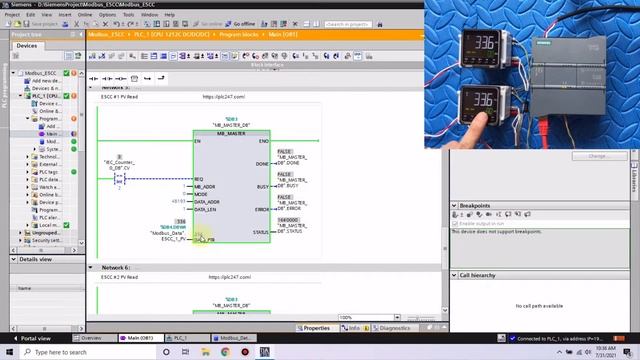The width and height of the screenshot is (640, 360).
Task: Collapse Network 6 header arrow
Action: [x=91, y=268]
